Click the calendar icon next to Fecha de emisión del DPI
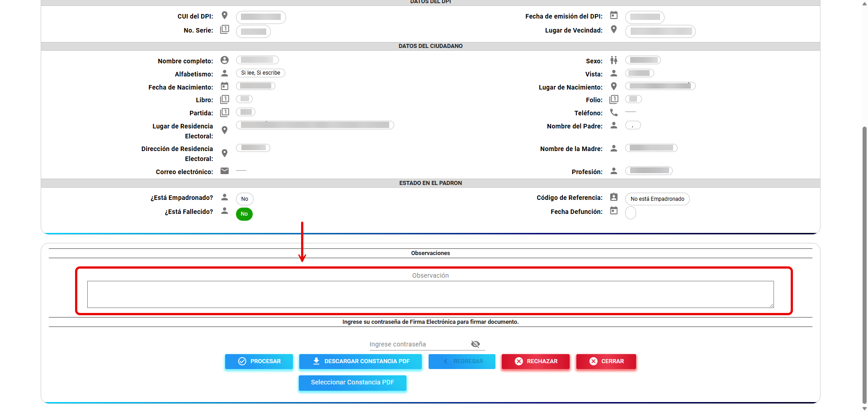This screenshot has width=868, height=412. tap(613, 15)
